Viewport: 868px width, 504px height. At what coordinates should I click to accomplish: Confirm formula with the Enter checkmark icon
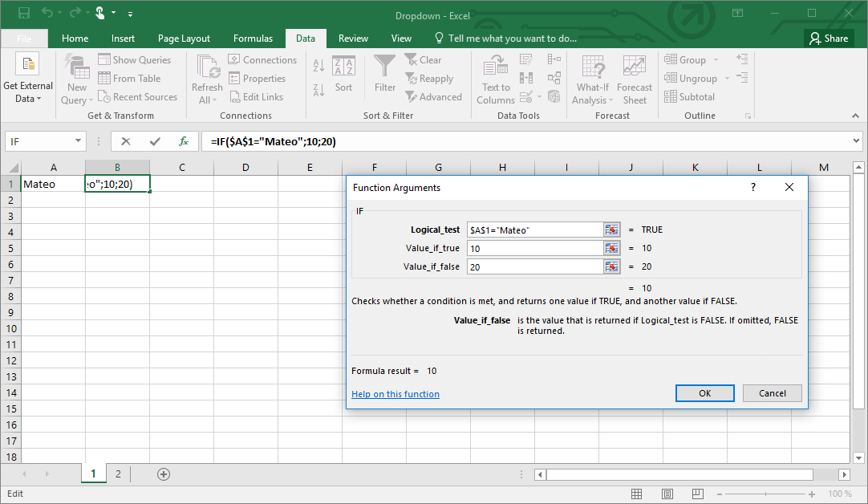[x=155, y=141]
